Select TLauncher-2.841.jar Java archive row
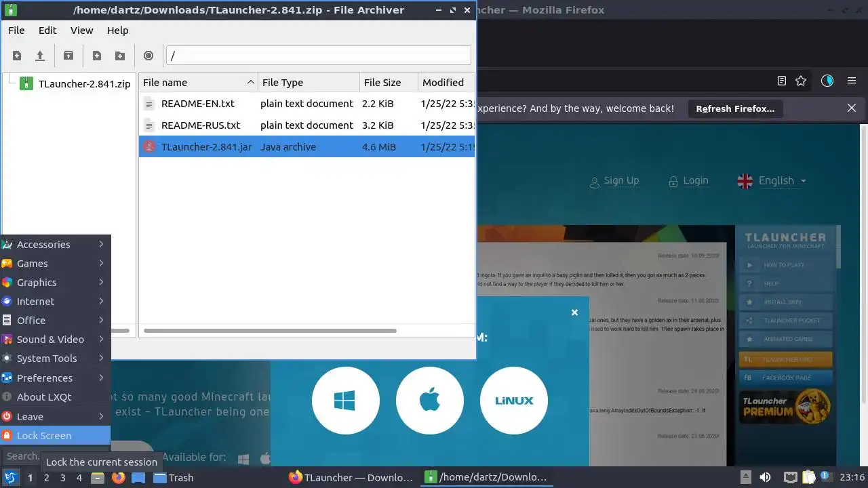 point(307,146)
